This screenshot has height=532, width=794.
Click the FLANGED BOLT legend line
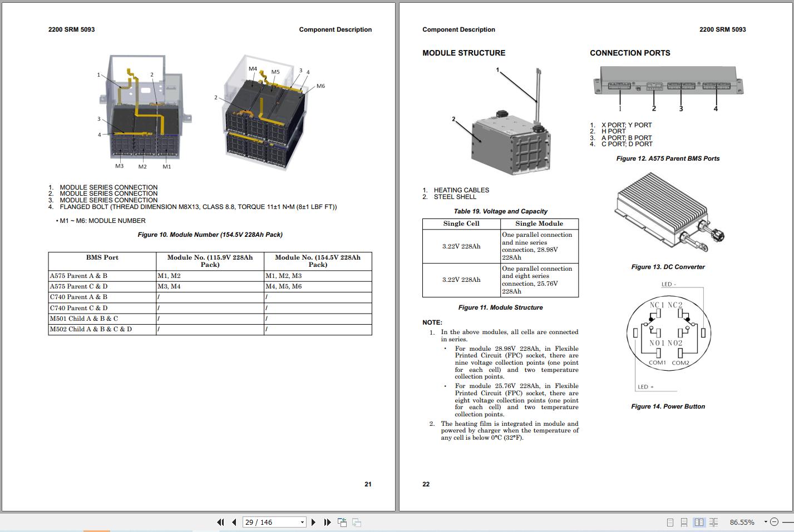pos(198,207)
